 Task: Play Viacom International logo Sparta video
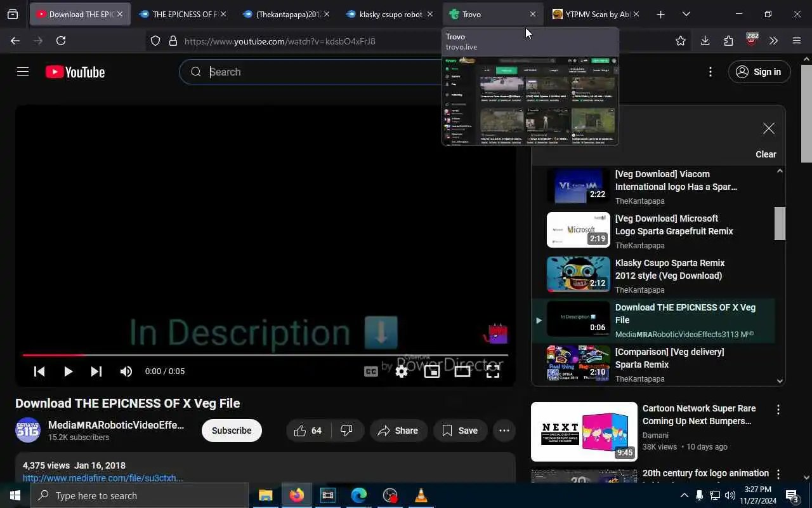point(653,187)
